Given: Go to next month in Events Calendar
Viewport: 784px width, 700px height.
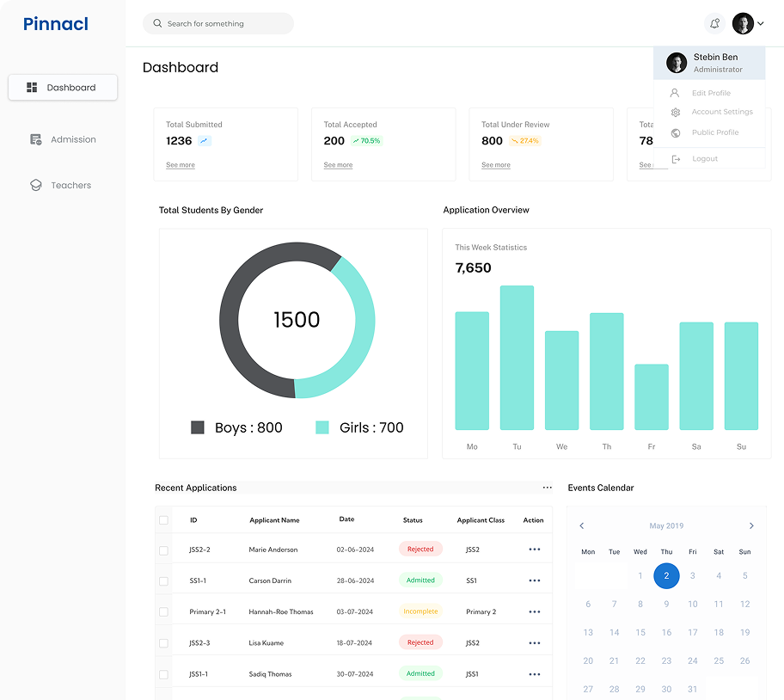Looking at the screenshot, I should coord(751,525).
